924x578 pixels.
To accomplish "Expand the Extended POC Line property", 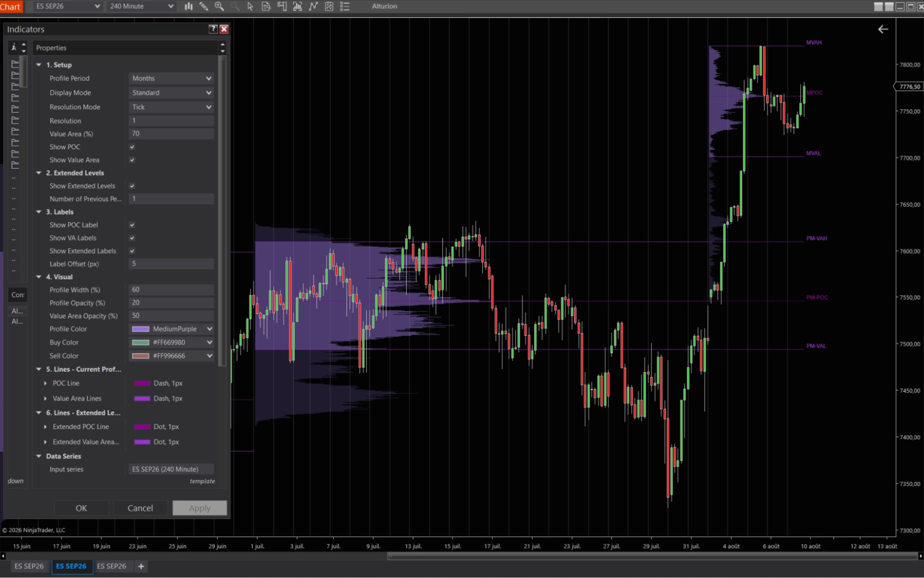I will pos(46,427).
